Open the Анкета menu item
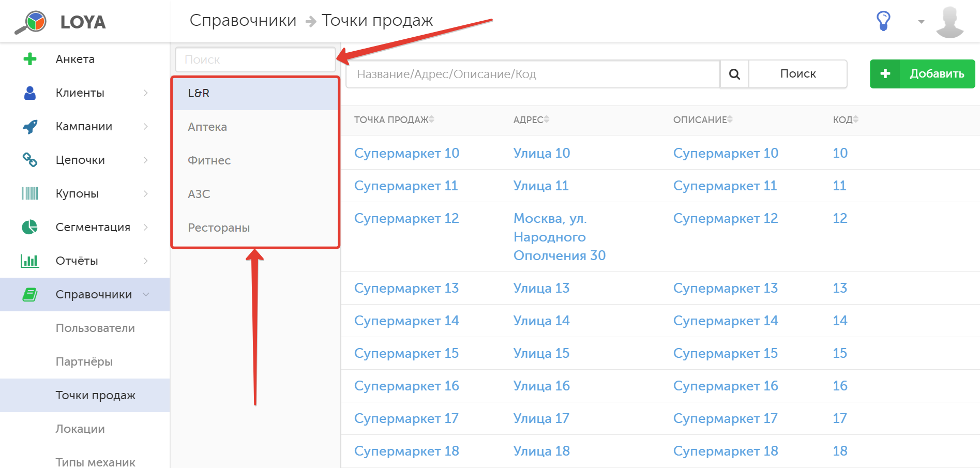 pyautogui.click(x=85, y=59)
